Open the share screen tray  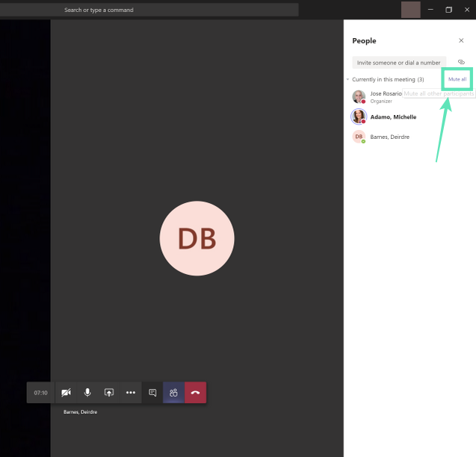coord(109,393)
